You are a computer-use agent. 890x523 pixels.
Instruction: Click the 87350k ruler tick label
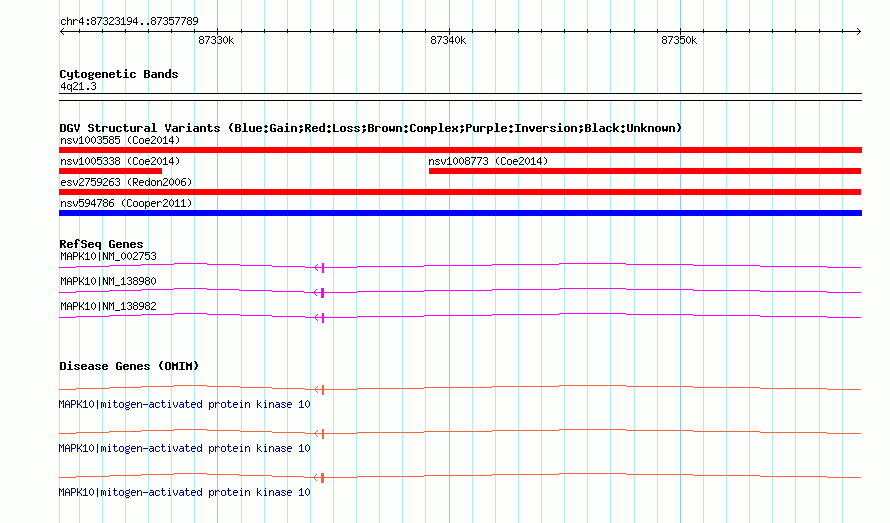pyautogui.click(x=679, y=40)
